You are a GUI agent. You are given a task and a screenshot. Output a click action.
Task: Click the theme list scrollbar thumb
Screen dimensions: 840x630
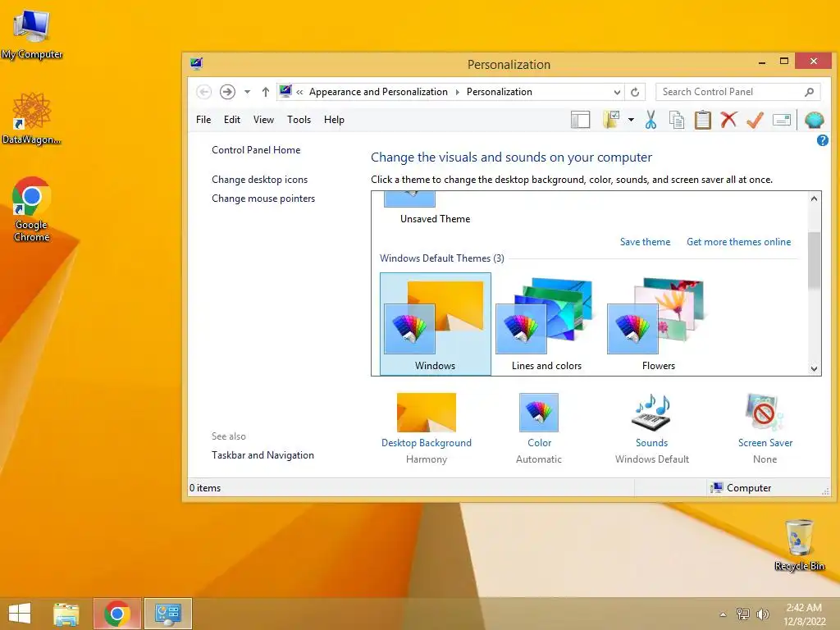(x=814, y=260)
